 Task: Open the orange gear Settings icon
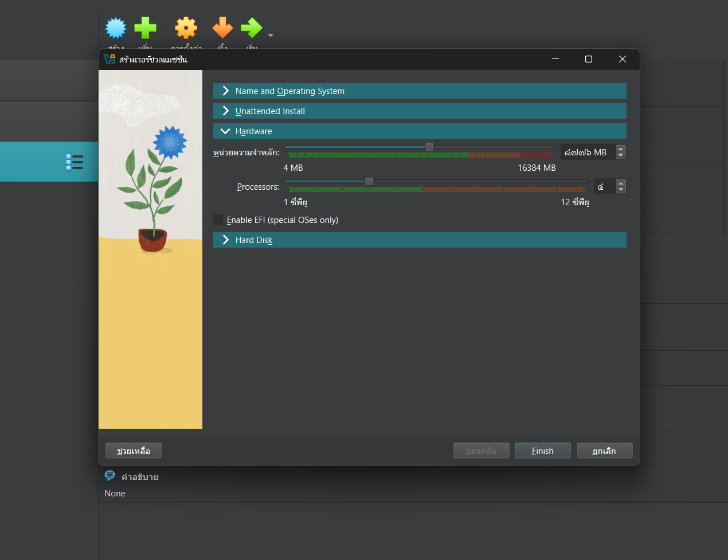[x=186, y=28]
